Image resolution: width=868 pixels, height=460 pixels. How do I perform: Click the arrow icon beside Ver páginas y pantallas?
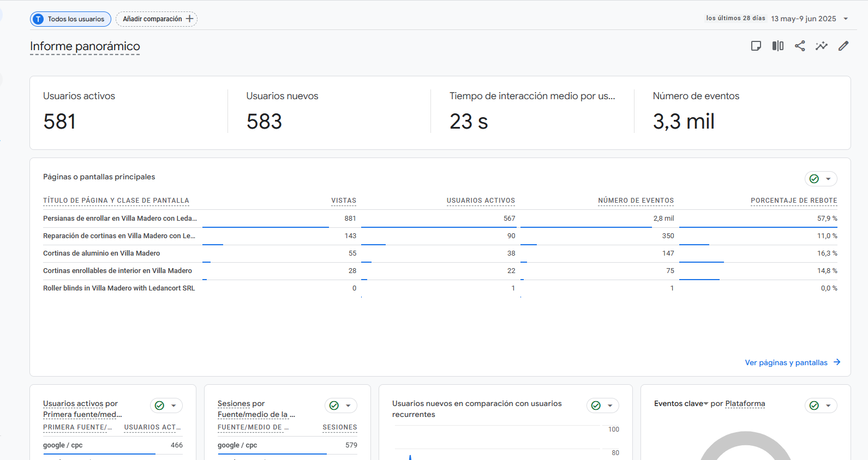point(837,362)
